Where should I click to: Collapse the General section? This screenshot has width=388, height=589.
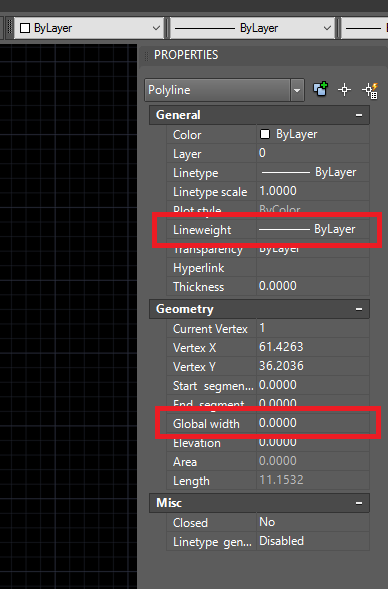[x=359, y=115]
